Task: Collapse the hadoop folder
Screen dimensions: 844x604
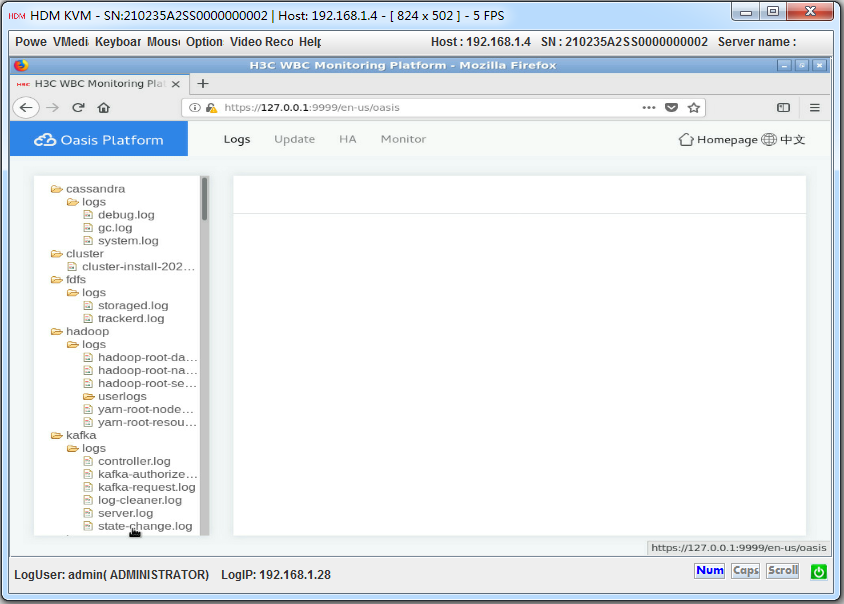Action: (57, 332)
